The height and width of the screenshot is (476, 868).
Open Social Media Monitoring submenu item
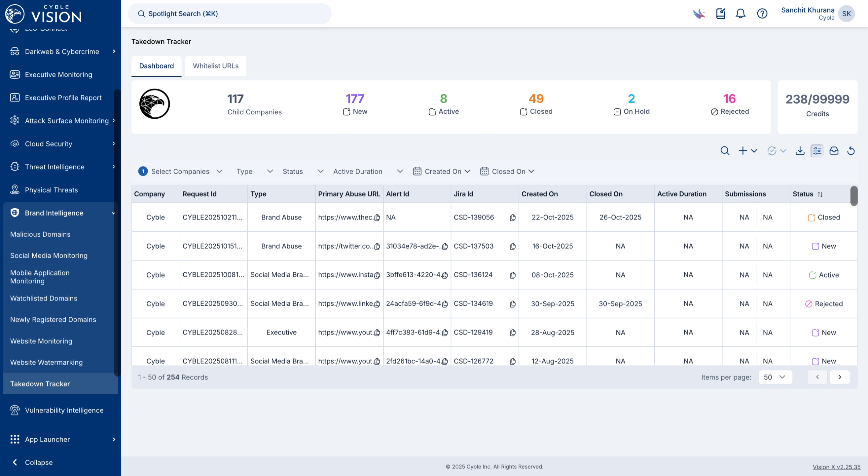click(x=49, y=256)
